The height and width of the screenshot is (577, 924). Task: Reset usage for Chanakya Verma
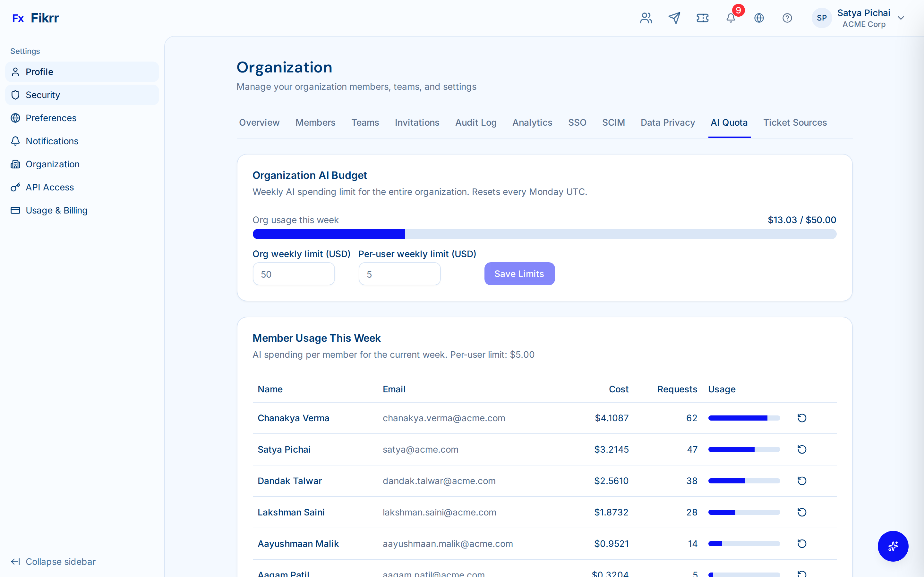click(x=802, y=418)
